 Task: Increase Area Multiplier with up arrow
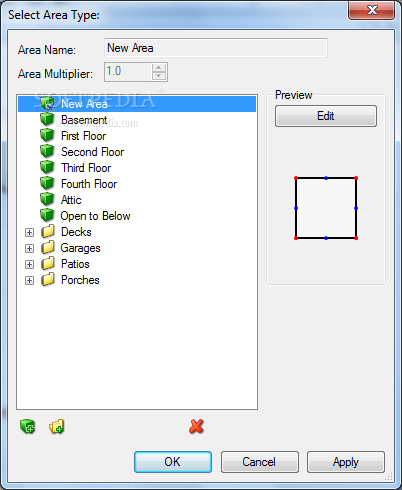159,68
